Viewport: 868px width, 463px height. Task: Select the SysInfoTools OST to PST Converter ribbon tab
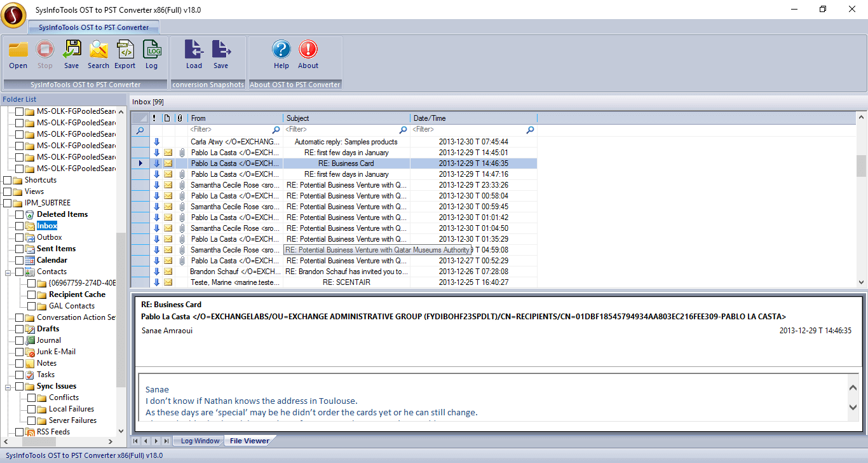click(x=93, y=27)
